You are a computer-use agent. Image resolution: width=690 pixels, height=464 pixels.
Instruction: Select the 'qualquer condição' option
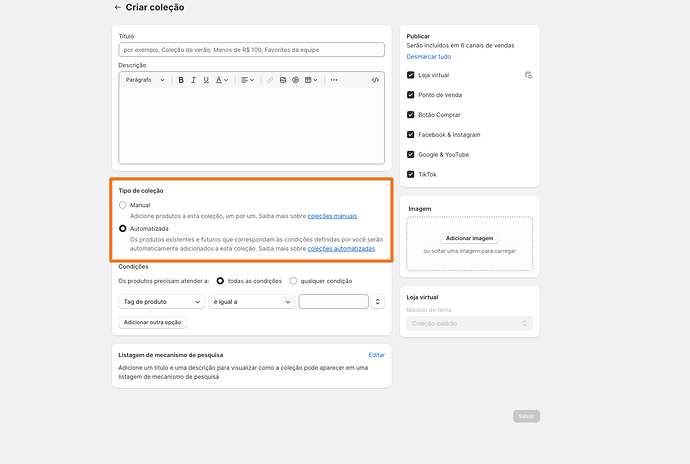point(294,281)
